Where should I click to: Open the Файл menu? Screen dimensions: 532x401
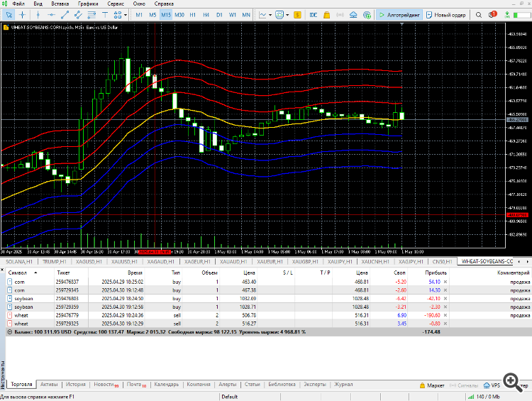coord(18,4)
